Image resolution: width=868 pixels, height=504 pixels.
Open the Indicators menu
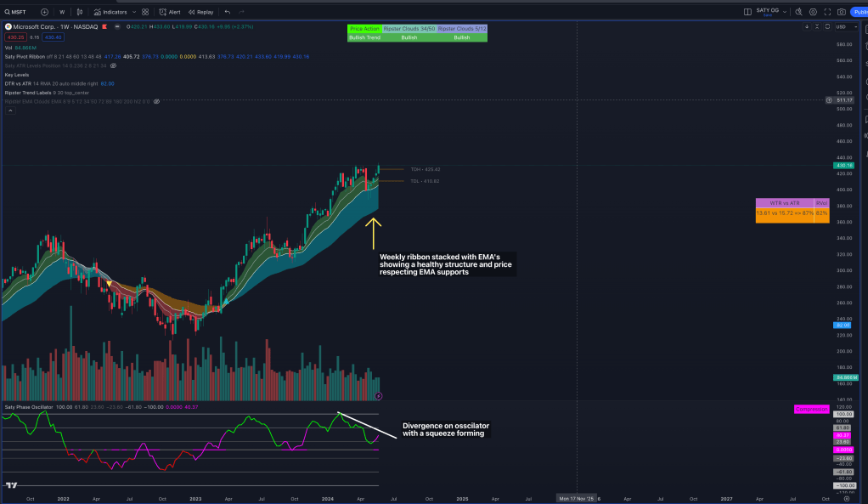click(110, 12)
